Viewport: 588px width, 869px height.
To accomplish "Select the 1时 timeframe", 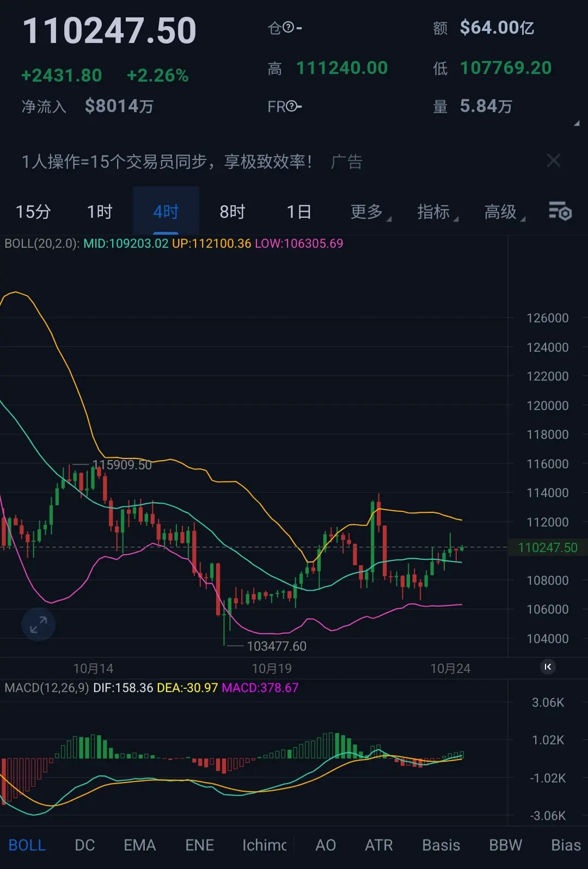I will tap(100, 211).
